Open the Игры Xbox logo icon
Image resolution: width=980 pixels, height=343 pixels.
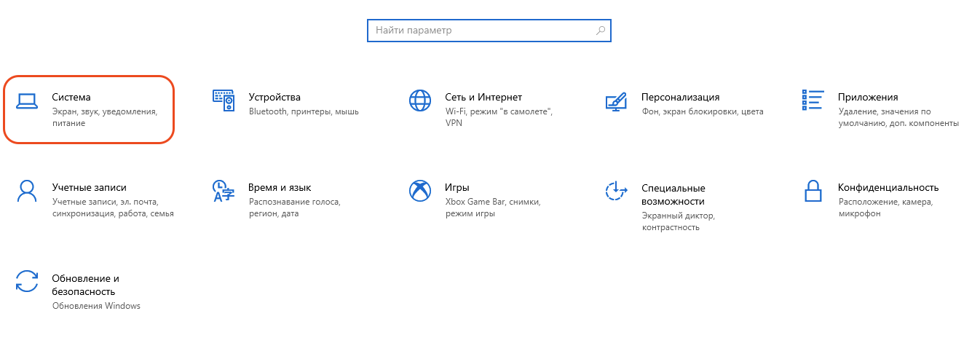point(420,191)
